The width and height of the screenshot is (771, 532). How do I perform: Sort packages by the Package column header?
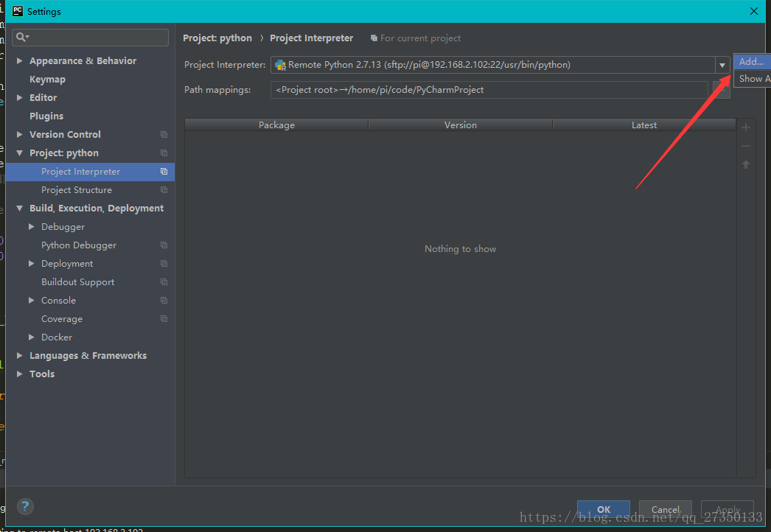277,125
